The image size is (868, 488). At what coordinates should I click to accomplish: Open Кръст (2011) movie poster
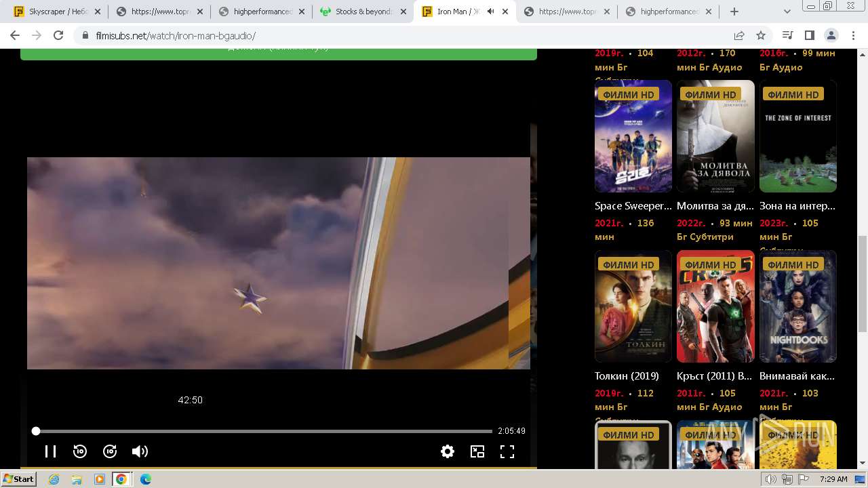pos(715,306)
